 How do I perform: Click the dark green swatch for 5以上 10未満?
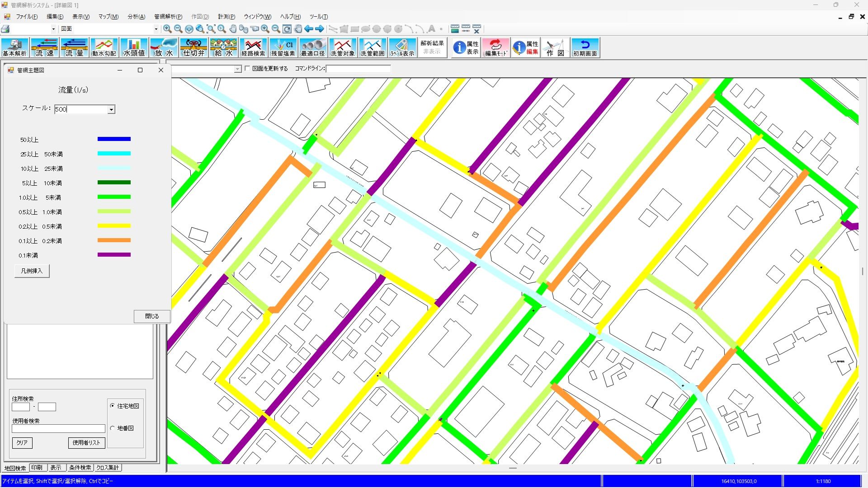[x=114, y=183]
